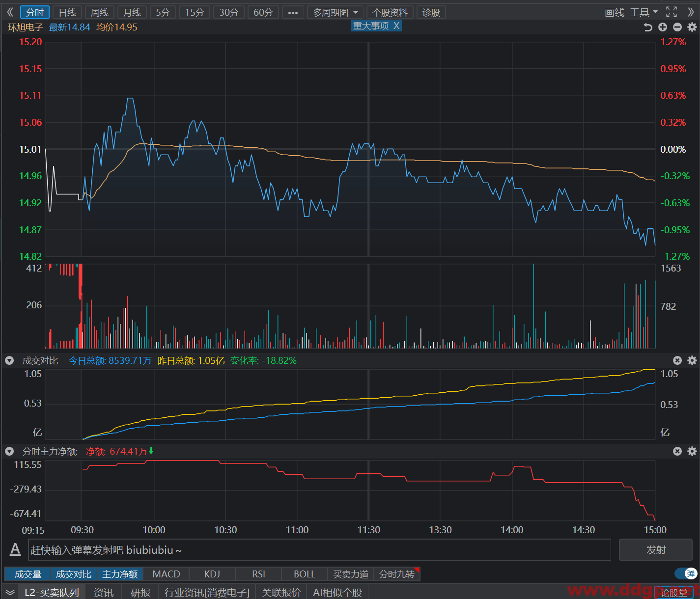Click the text style A icon
The height and width of the screenshot is (599, 700).
[x=15, y=549]
